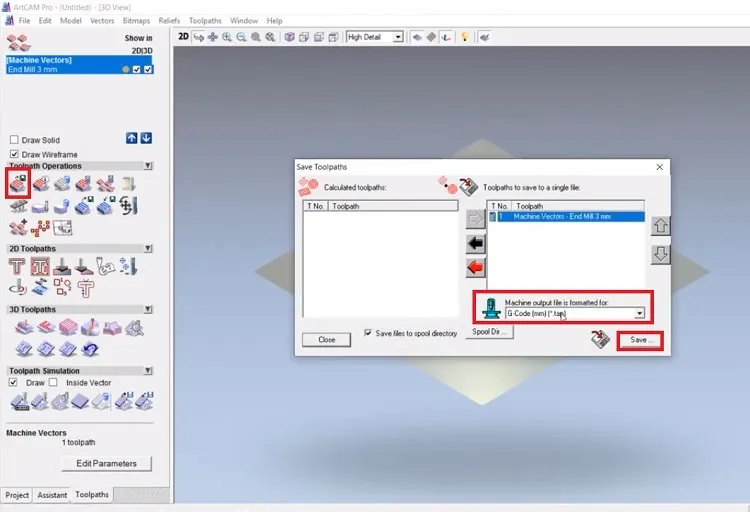Select Machine Vectors row in save list
This screenshot has width=750, height=512.
tap(566, 217)
